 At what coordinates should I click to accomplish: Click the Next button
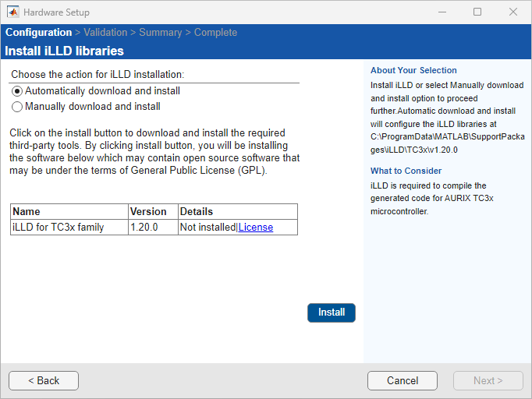pyautogui.click(x=488, y=381)
